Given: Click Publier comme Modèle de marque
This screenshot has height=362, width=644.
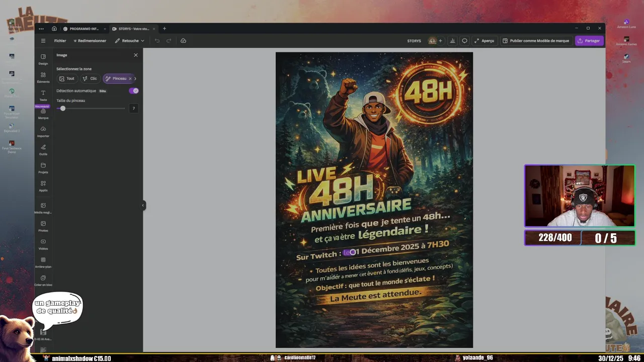Looking at the screenshot, I should click(536, 41).
